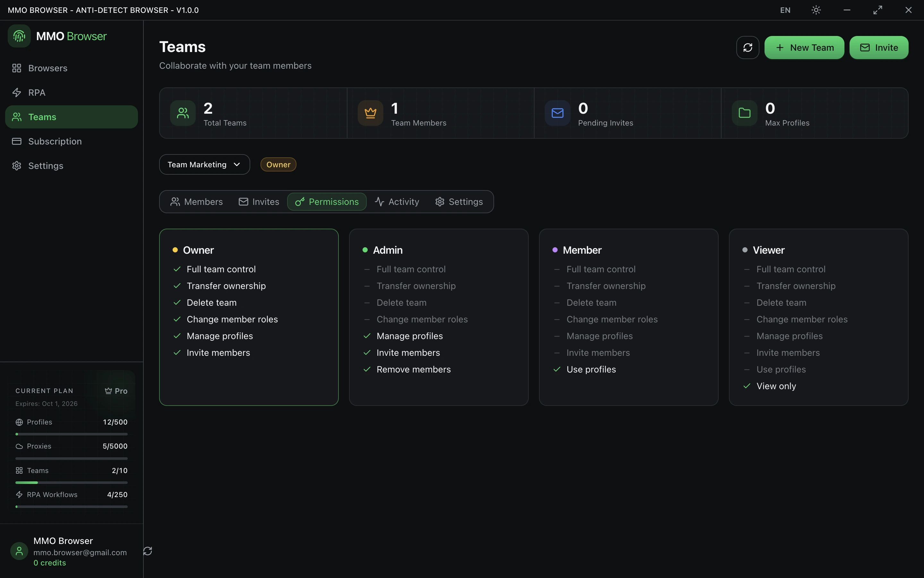Click the Viewer 'View only' permission
Screen dimensions: 924x578
tap(776, 386)
